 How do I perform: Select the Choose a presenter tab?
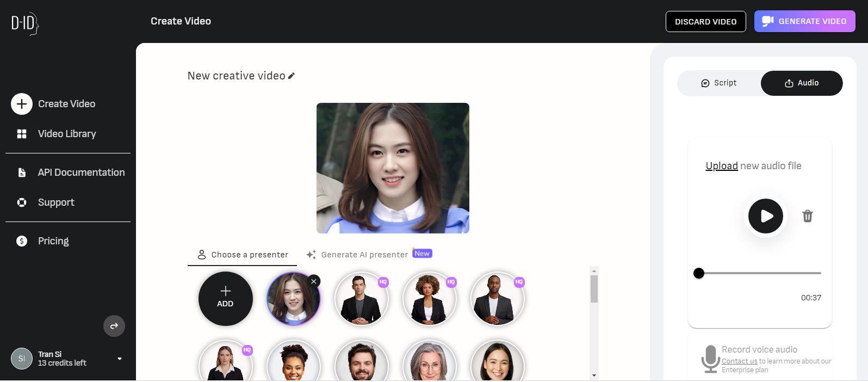tap(243, 255)
